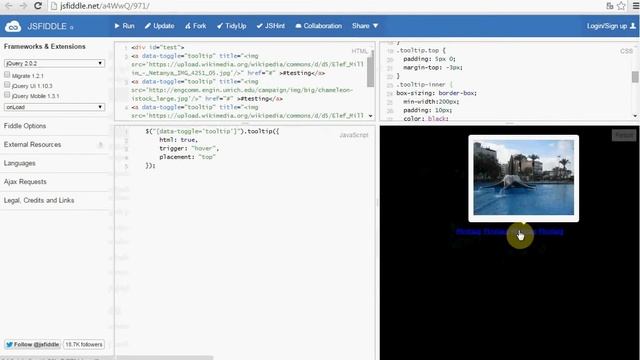The width and height of the screenshot is (640, 360).
Task: Click TidyUp to format code
Action: (x=231, y=26)
